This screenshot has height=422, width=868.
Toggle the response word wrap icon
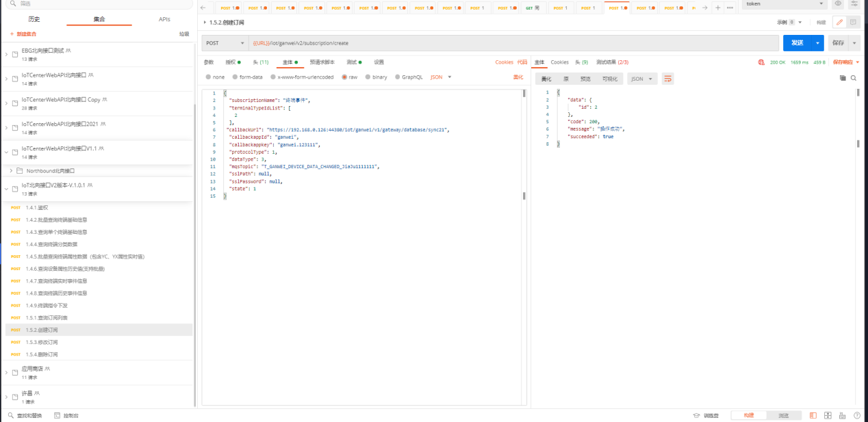[668, 79]
